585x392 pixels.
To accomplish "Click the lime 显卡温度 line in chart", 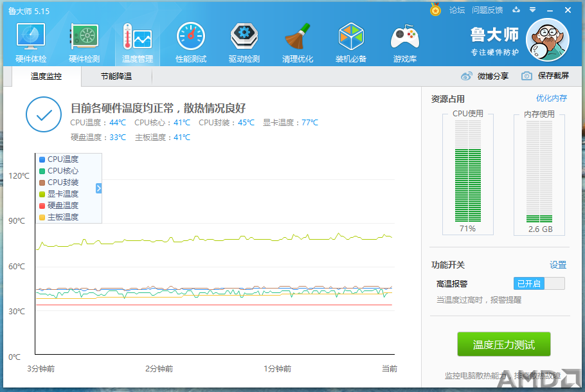I will [x=214, y=240].
